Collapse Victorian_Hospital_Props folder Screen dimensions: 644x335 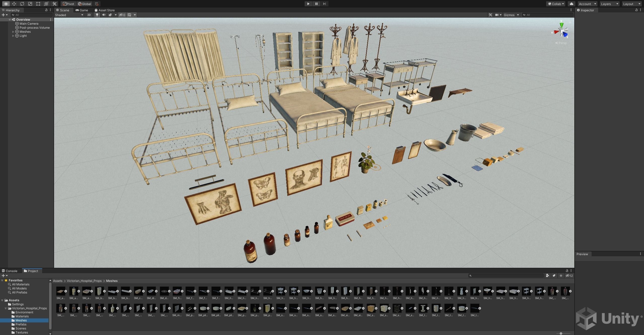pos(6,308)
